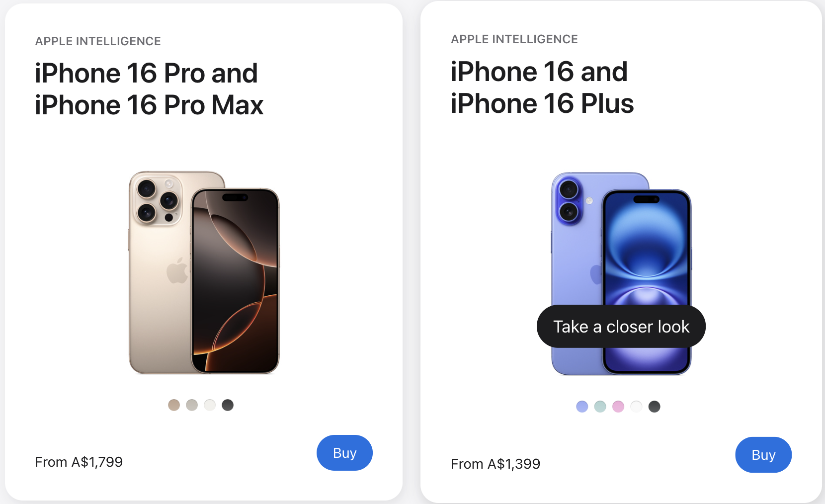The height and width of the screenshot is (504, 825).
Task: Choose the Teal swatch for iPhone 16
Action: pos(600,407)
